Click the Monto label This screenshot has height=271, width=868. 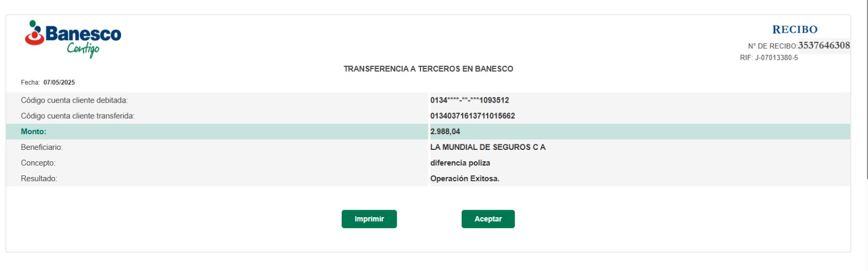point(34,132)
